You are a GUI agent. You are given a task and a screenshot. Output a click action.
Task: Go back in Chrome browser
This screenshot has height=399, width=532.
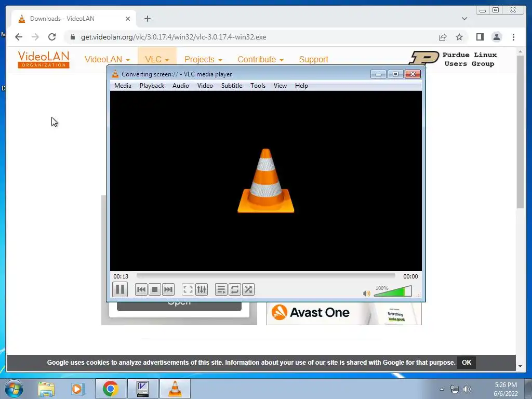(19, 37)
